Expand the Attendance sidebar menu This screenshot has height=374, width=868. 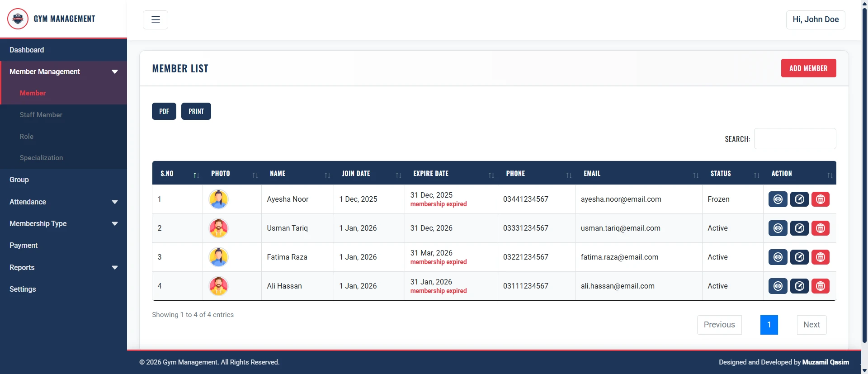click(63, 202)
